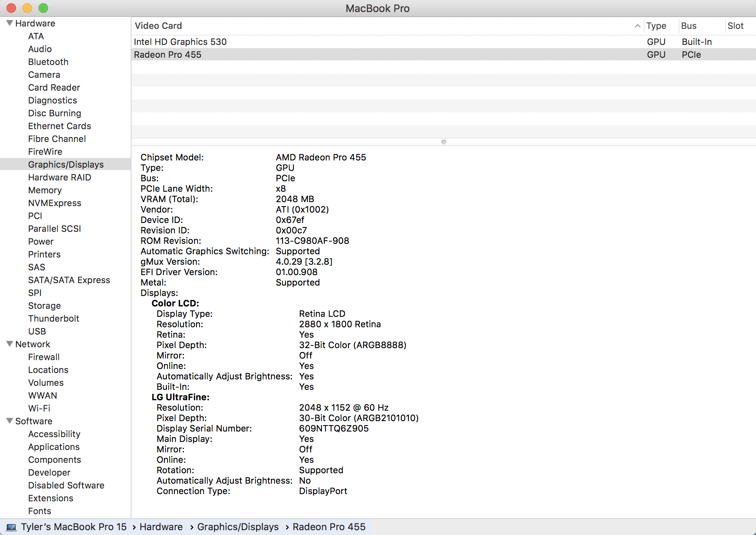Sort by Bus column header
Viewport: 756px width, 535px height.
pos(689,26)
